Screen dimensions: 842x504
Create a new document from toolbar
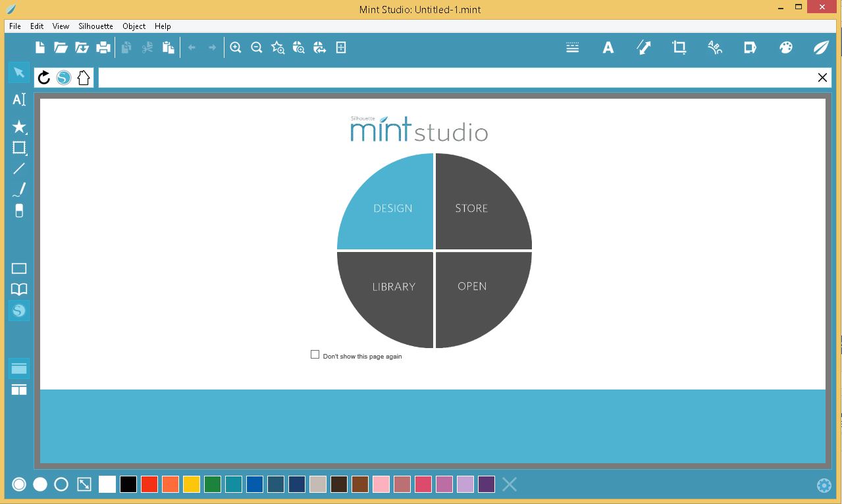(x=40, y=47)
